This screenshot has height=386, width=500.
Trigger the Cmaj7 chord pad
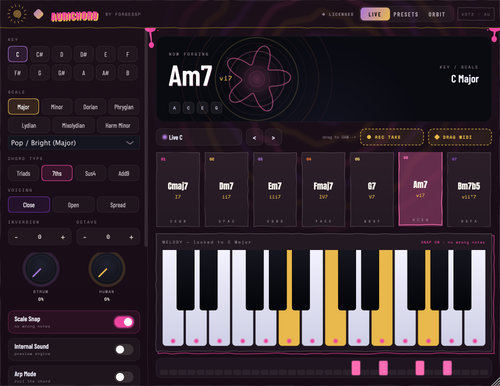pyautogui.click(x=178, y=190)
